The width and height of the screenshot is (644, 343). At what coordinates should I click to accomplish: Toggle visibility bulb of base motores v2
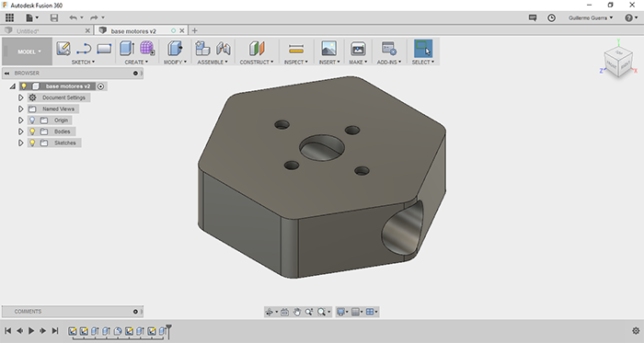24,86
